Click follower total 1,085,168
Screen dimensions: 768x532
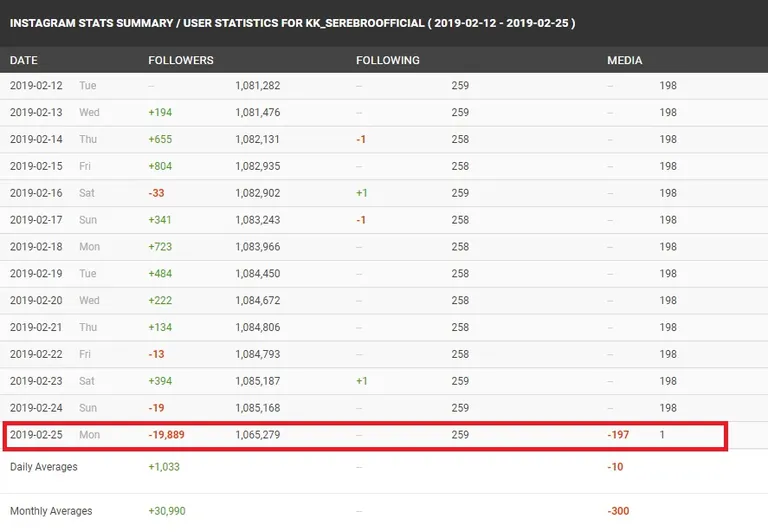pos(258,408)
